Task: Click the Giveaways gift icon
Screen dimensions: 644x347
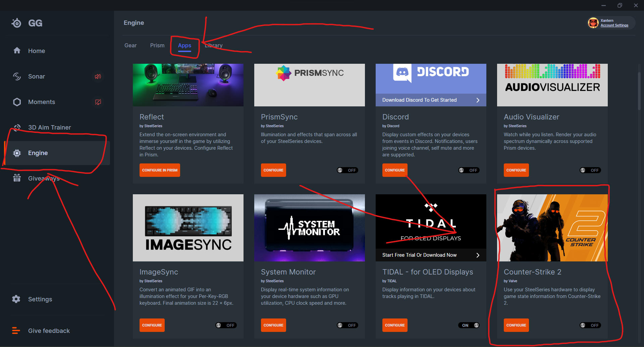Action: tap(17, 178)
